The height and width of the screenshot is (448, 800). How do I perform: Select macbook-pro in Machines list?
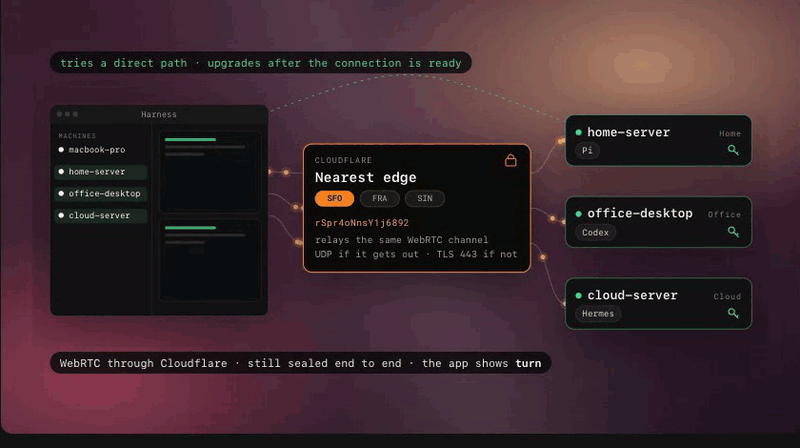tap(101, 150)
